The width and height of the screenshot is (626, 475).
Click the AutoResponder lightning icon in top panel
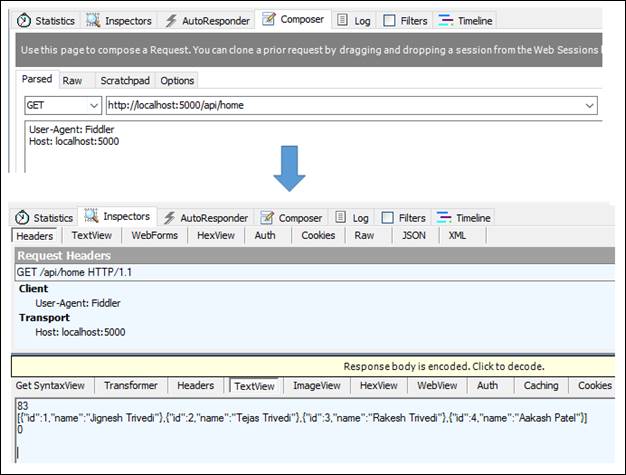171,20
